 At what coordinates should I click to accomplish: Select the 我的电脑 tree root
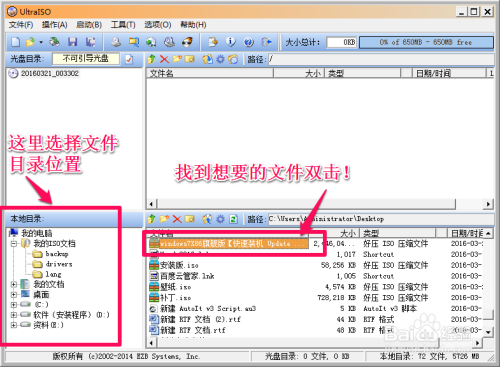pos(36,233)
